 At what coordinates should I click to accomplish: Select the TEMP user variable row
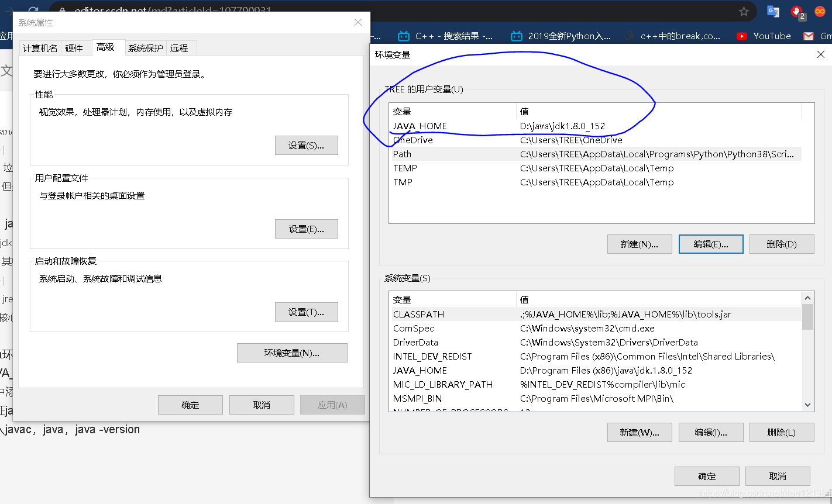point(595,168)
